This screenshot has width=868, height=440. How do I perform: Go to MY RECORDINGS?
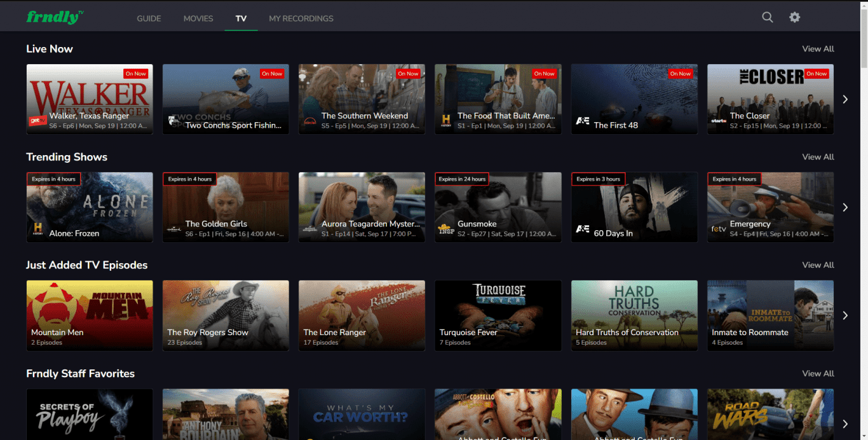pos(301,18)
